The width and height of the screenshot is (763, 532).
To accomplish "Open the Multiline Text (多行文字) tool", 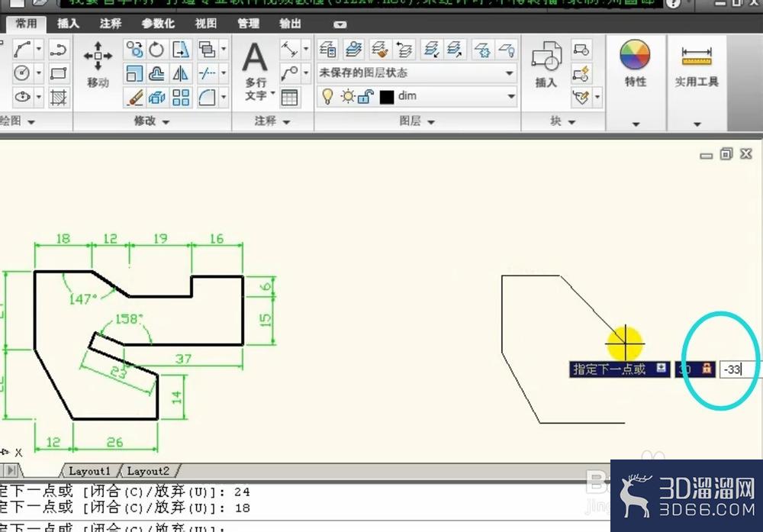I will pos(256,72).
